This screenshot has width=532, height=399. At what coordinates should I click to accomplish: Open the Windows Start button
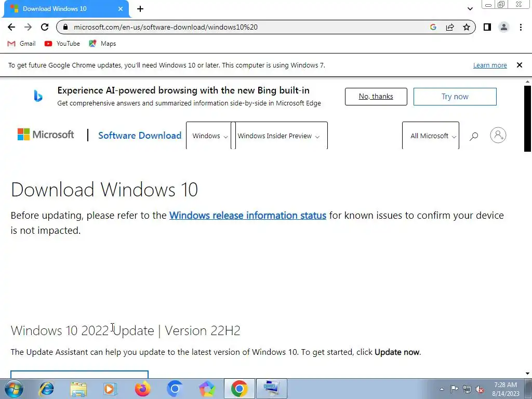pos(14,389)
